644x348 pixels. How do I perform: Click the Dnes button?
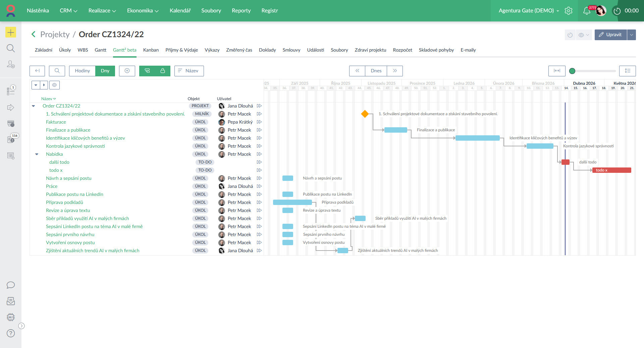(376, 71)
